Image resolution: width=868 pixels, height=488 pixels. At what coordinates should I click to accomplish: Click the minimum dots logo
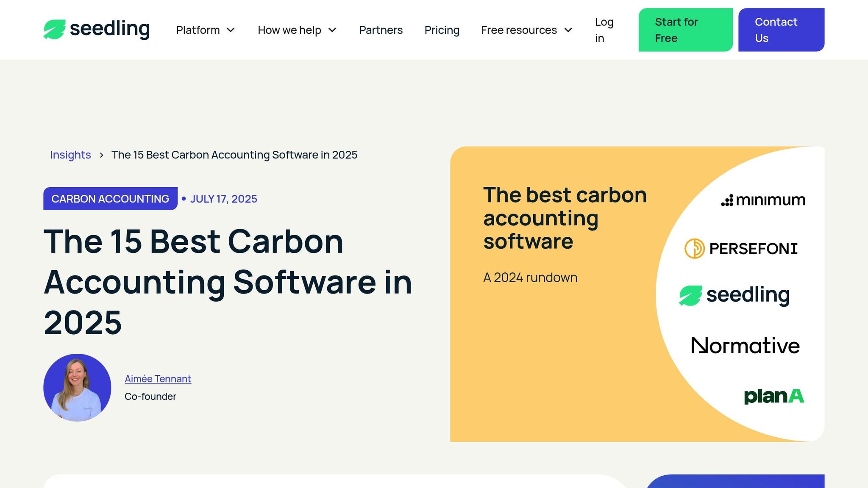(x=727, y=200)
